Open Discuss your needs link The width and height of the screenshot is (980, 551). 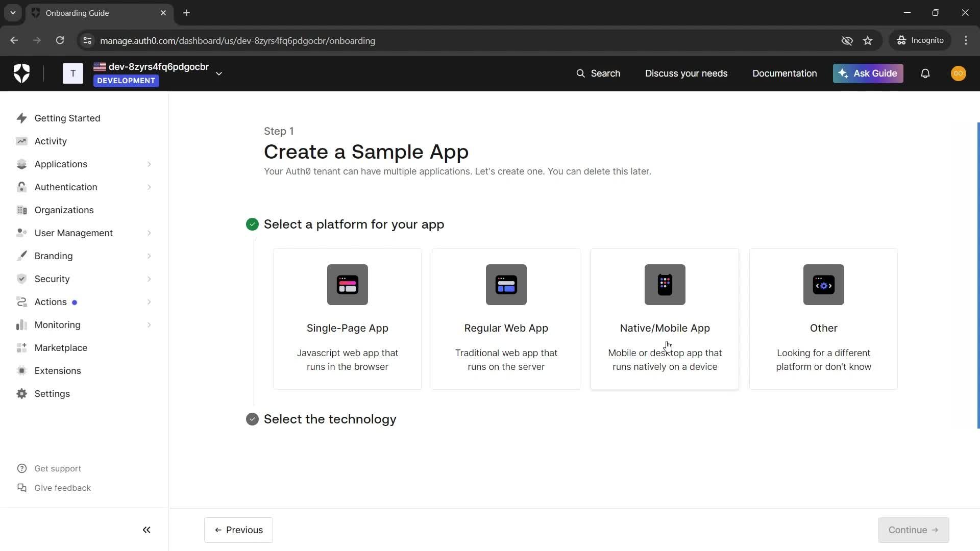click(686, 73)
